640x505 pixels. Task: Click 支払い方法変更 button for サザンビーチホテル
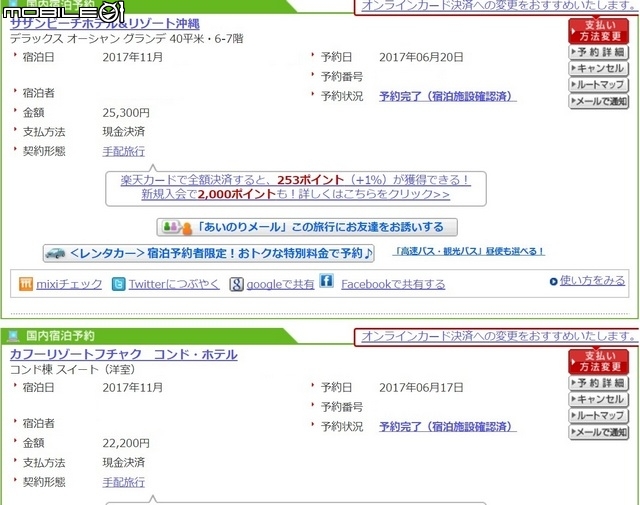click(598, 31)
